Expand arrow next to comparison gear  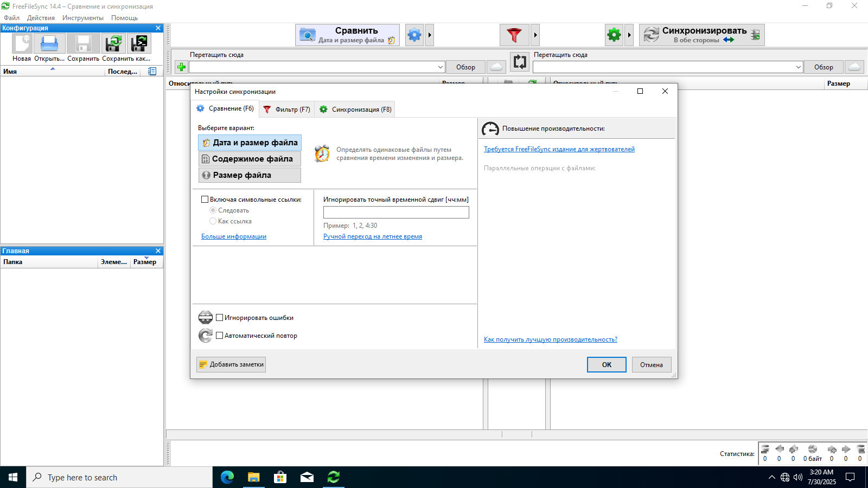(x=430, y=35)
